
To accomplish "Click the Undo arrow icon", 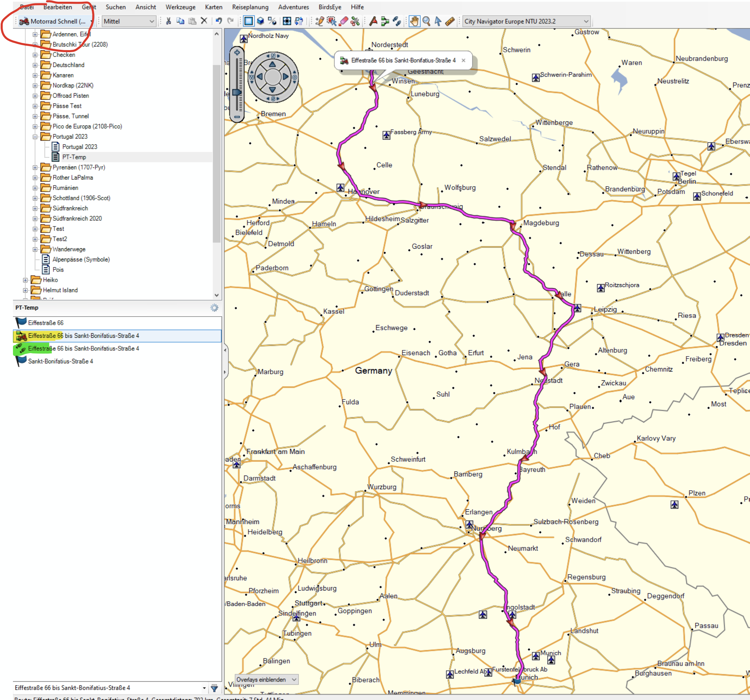I will (x=218, y=21).
